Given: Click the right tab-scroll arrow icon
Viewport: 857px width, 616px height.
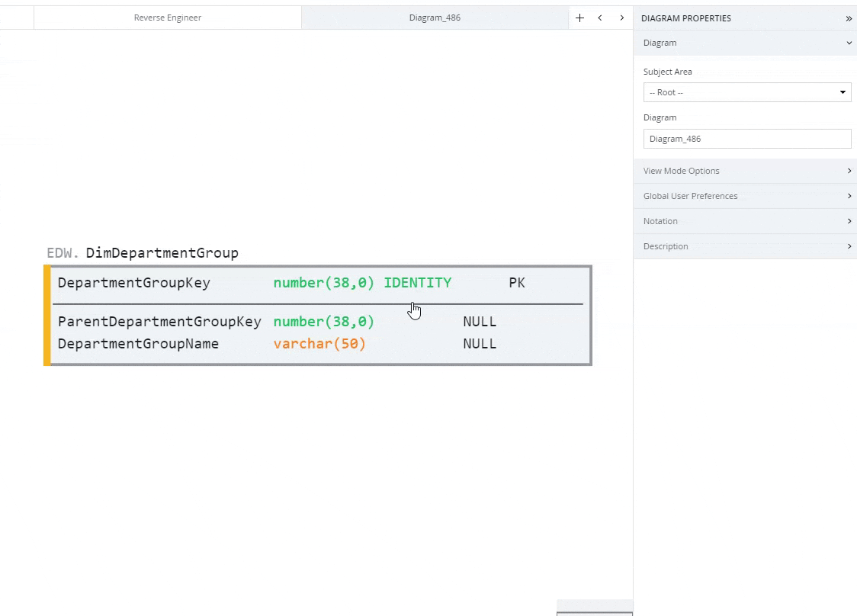Looking at the screenshot, I should pyautogui.click(x=622, y=17).
